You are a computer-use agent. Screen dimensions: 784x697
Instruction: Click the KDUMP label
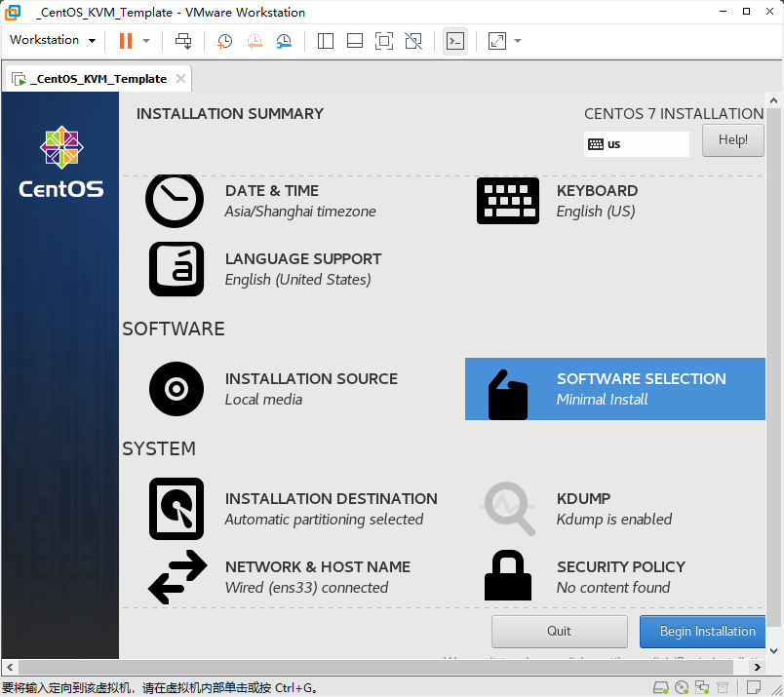coord(583,498)
